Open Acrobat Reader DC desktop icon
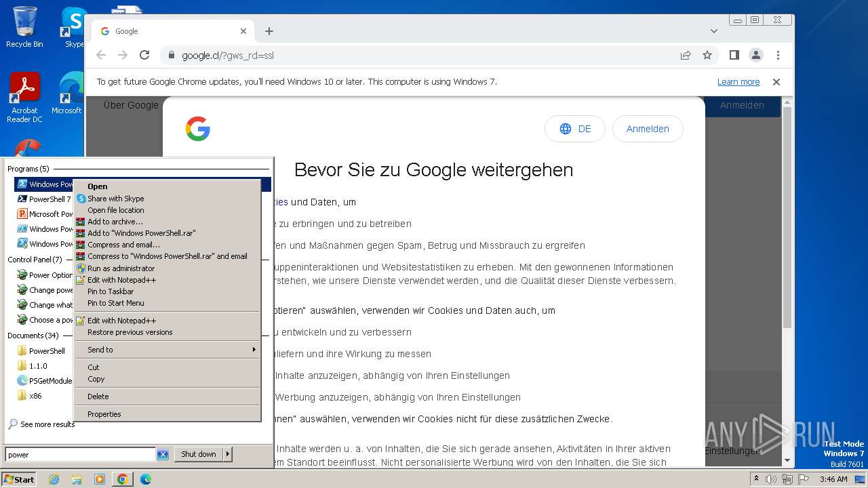868x488 pixels. point(24,98)
